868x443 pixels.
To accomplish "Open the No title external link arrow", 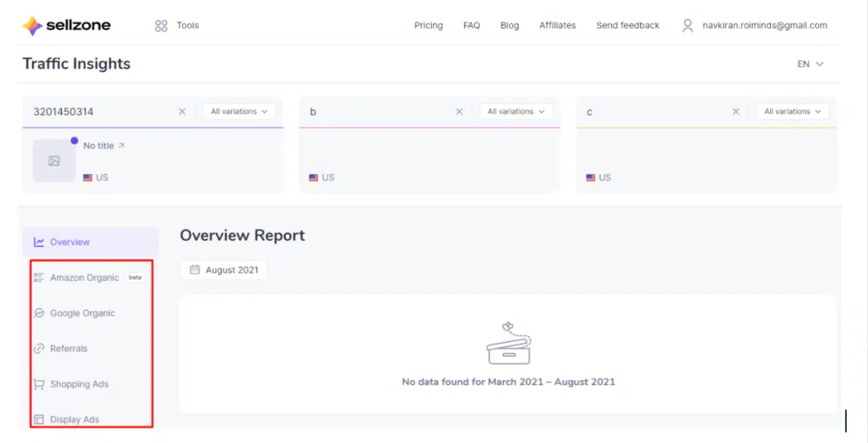I will [121, 146].
